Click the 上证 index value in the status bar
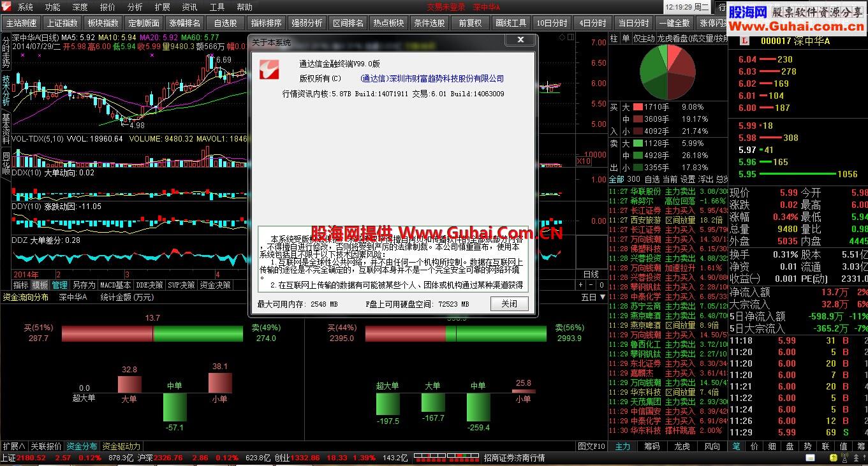 click(32, 458)
